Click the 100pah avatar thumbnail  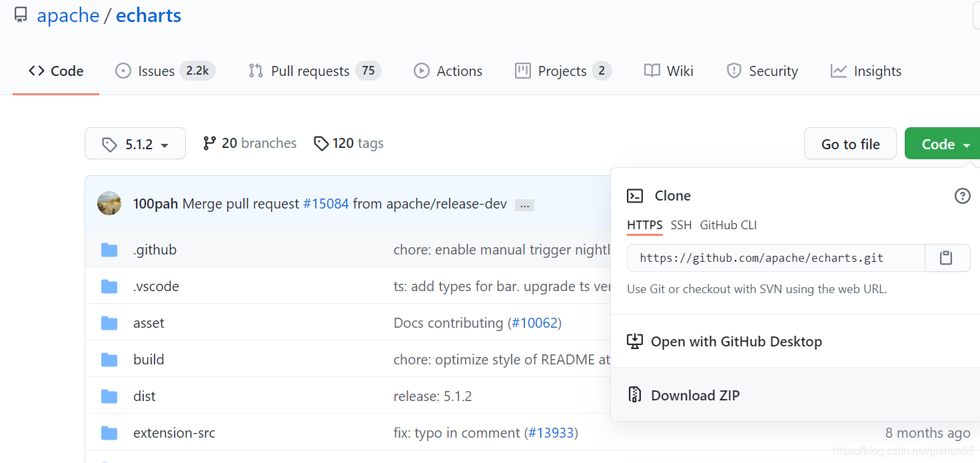(109, 203)
